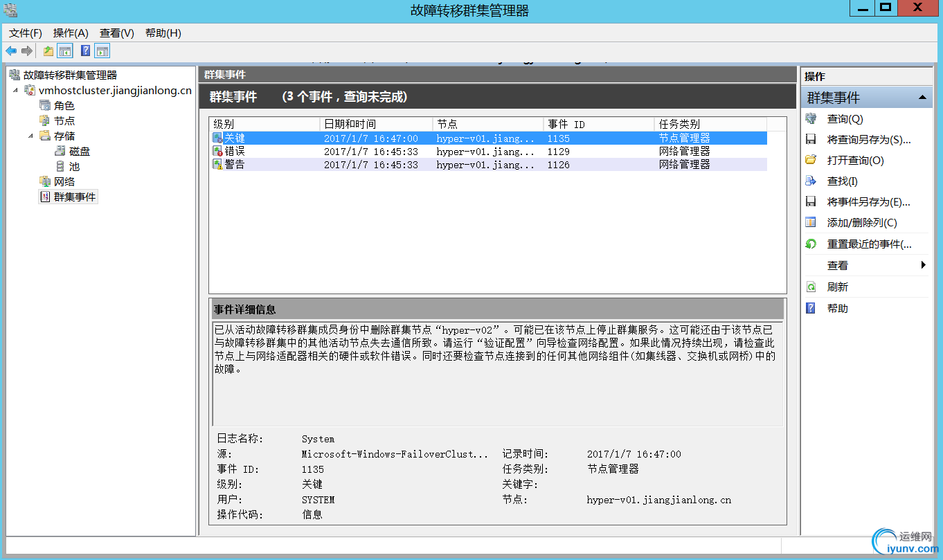This screenshot has height=560, width=943.
Task: Click the find icon beside 查找(I)
Action: 811,181
